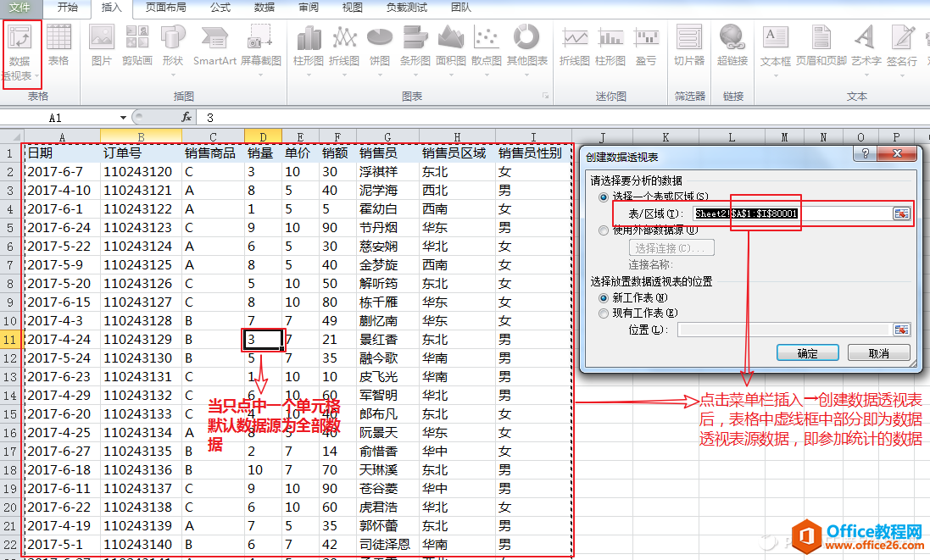
Task: Open the SmartArt graphic tool
Action: tap(214, 44)
